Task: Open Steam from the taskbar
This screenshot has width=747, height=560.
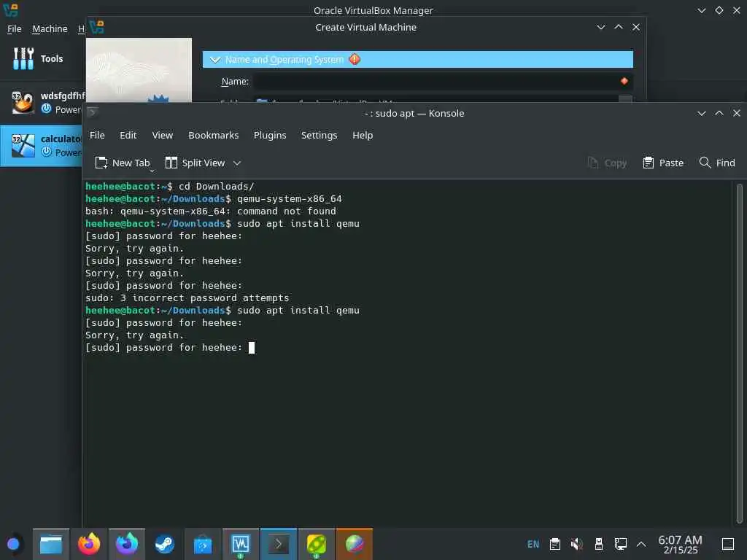Action: click(165, 544)
